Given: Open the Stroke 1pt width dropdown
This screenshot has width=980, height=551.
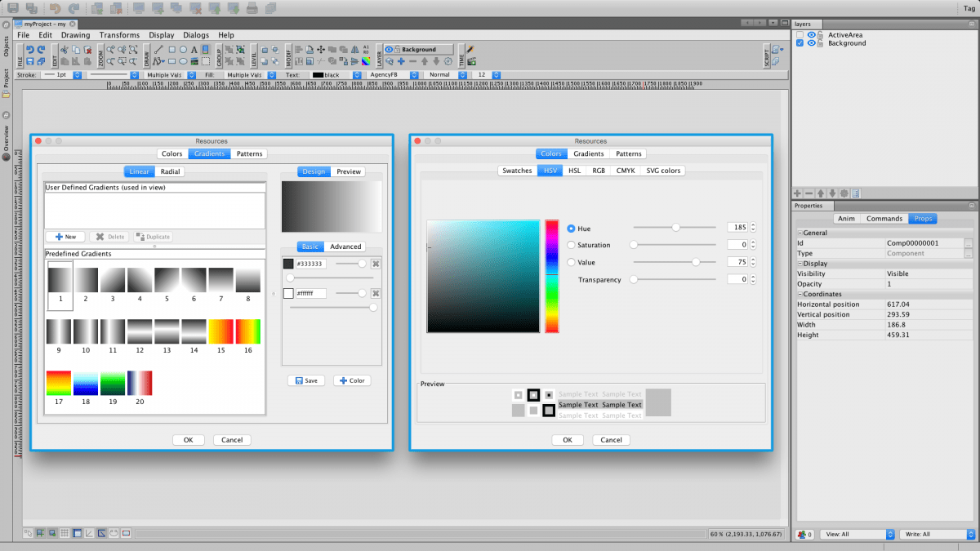Looking at the screenshot, I should click(x=78, y=74).
